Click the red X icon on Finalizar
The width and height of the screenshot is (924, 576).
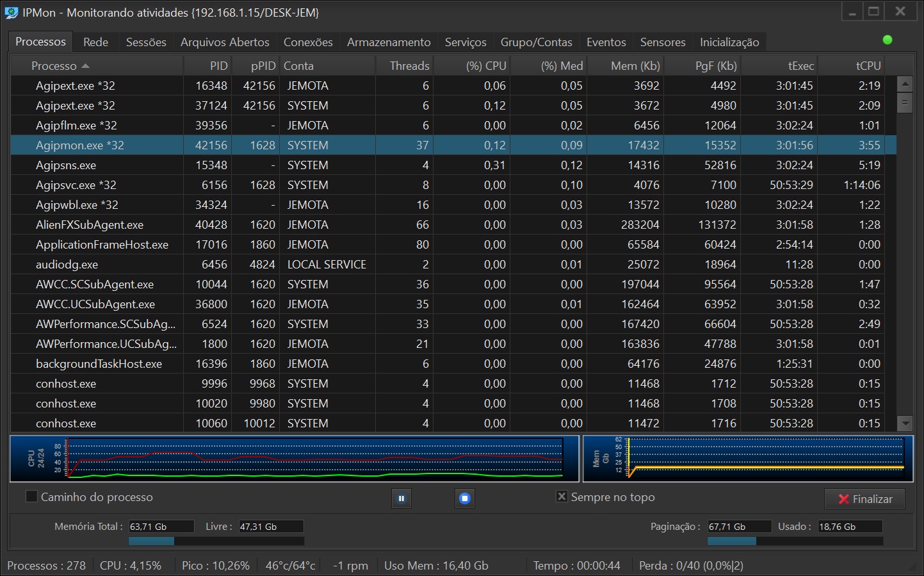tap(843, 499)
